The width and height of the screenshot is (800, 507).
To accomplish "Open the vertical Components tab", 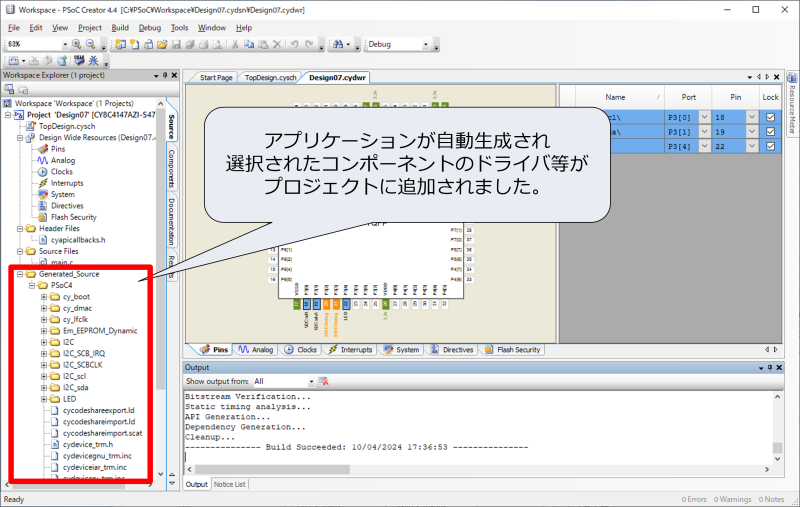I will pyautogui.click(x=172, y=168).
